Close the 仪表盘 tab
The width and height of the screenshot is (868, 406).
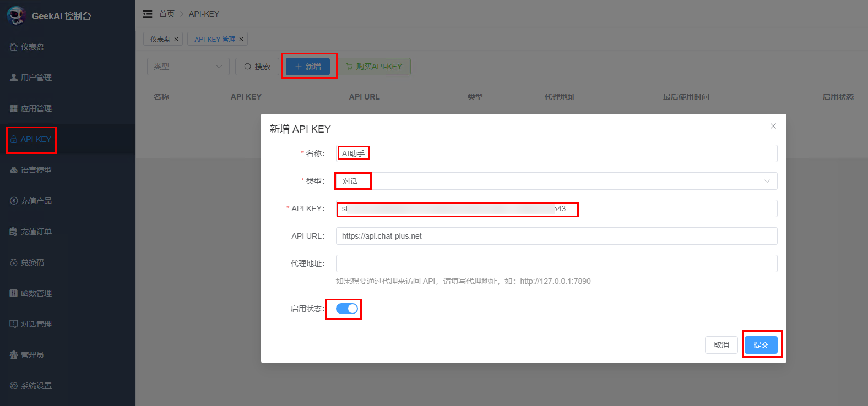(x=176, y=39)
